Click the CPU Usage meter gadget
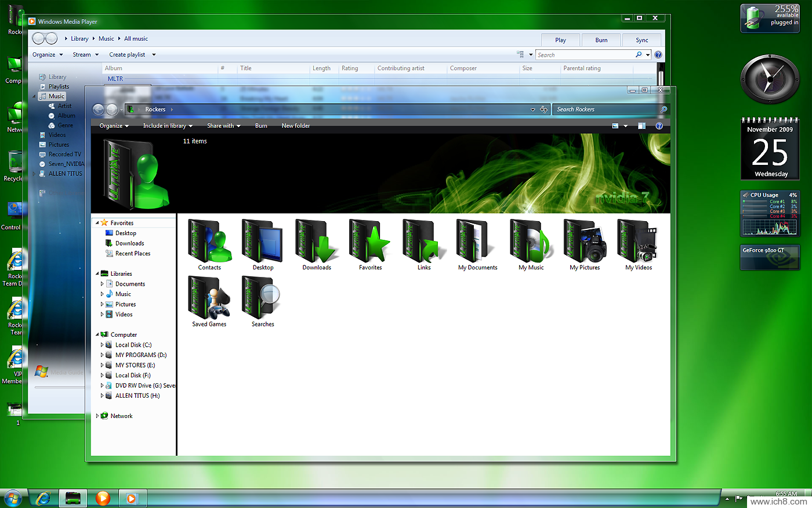This screenshot has height=508, width=812. [770, 214]
